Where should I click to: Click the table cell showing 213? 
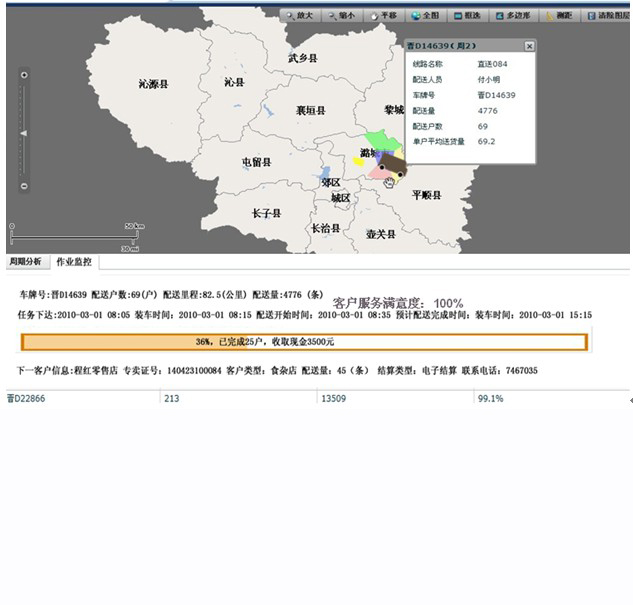(x=172, y=399)
